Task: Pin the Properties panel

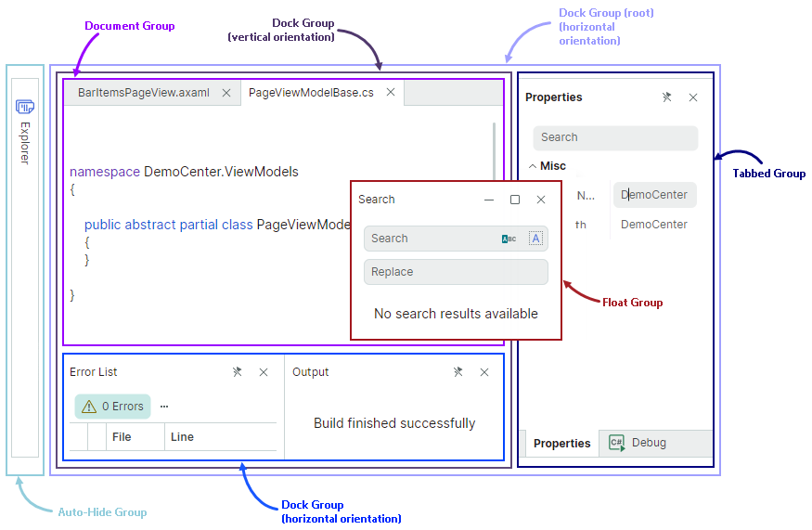Action: 667,97
